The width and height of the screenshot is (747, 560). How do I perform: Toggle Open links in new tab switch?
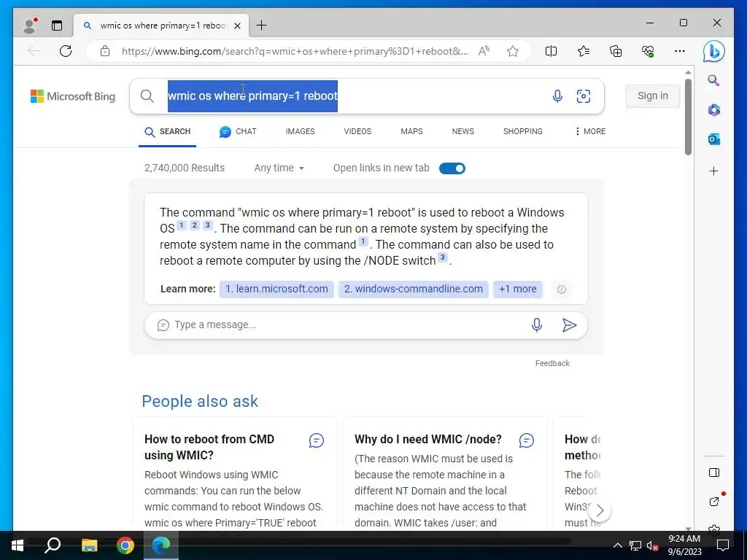coord(452,168)
